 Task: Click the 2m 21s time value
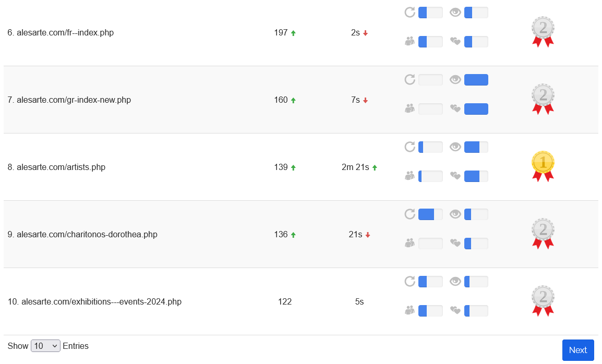click(355, 167)
